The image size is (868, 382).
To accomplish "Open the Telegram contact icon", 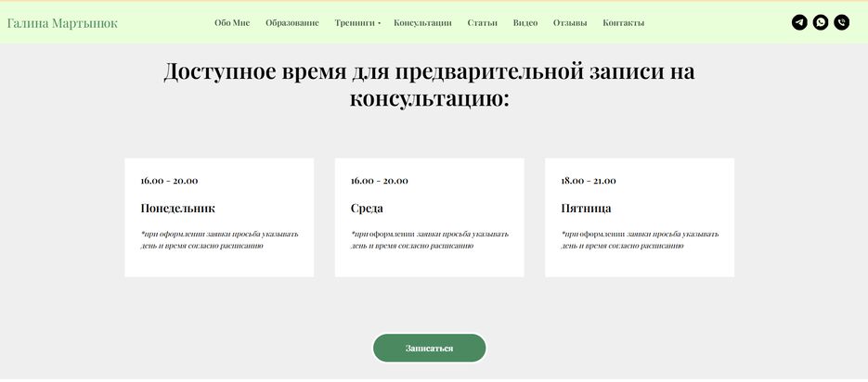I will (799, 22).
